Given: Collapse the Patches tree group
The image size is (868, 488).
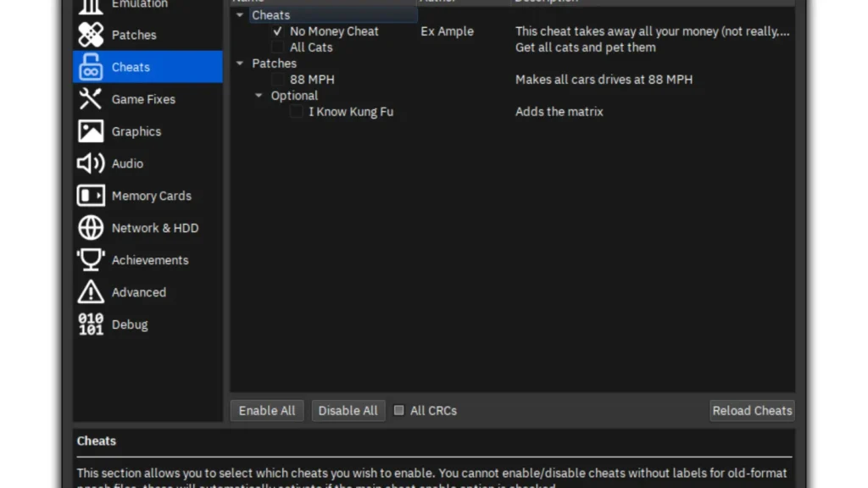Looking at the screenshot, I should (x=240, y=63).
